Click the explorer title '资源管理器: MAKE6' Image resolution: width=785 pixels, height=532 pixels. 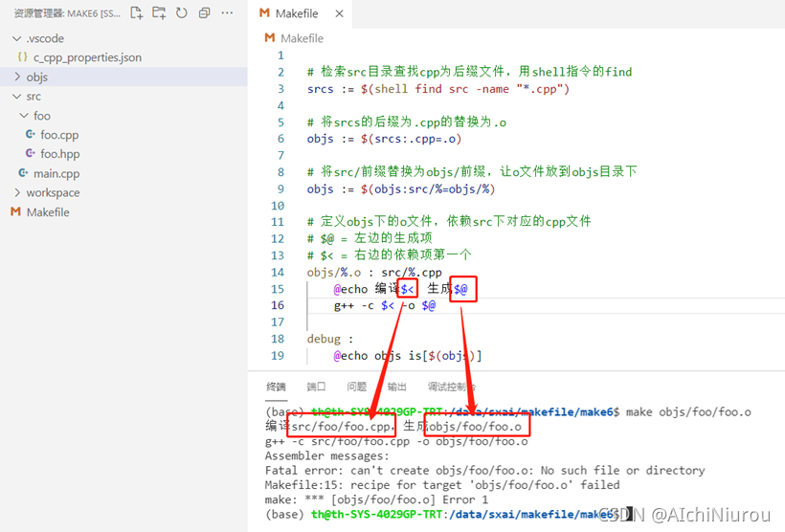point(67,13)
